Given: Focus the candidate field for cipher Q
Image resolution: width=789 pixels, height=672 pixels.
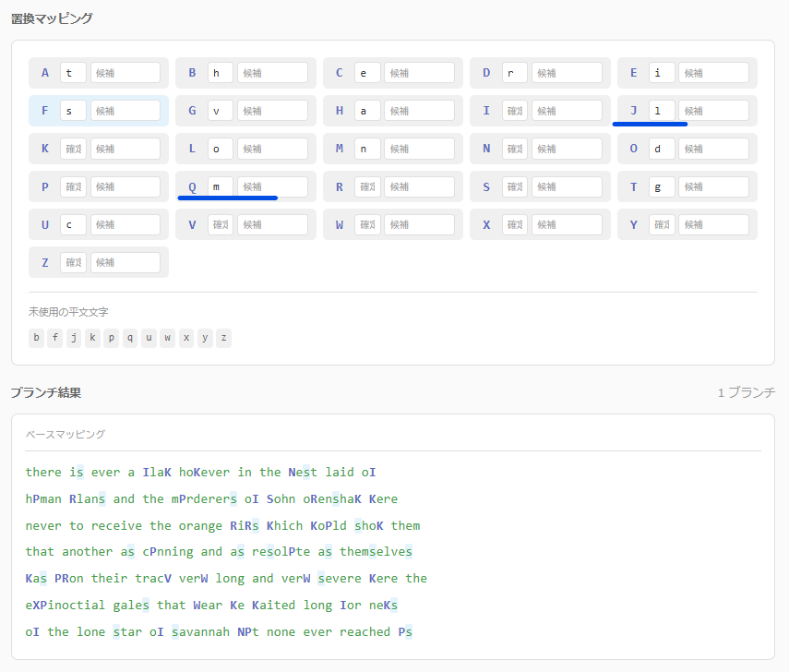Looking at the screenshot, I should coord(272,186).
